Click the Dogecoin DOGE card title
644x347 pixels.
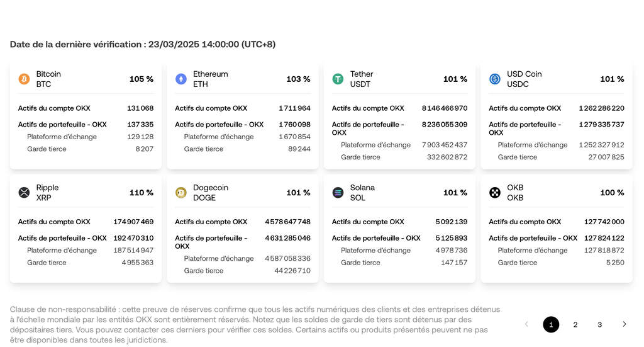point(210,192)
